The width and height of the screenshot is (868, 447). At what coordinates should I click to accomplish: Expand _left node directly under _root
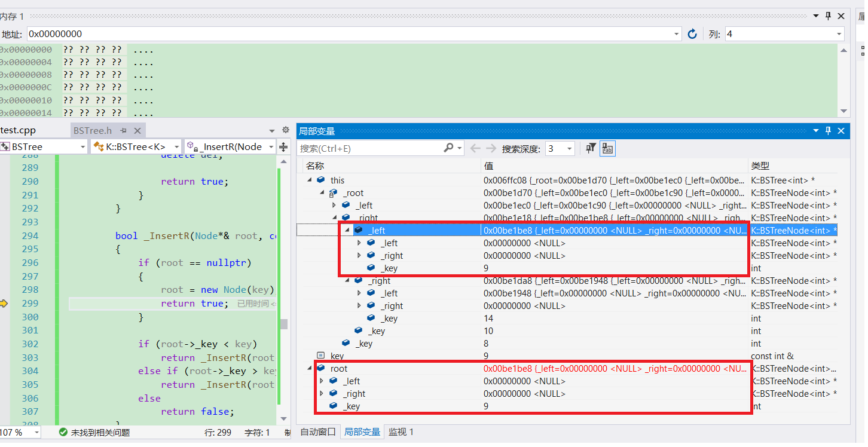[x=334, y=205]
